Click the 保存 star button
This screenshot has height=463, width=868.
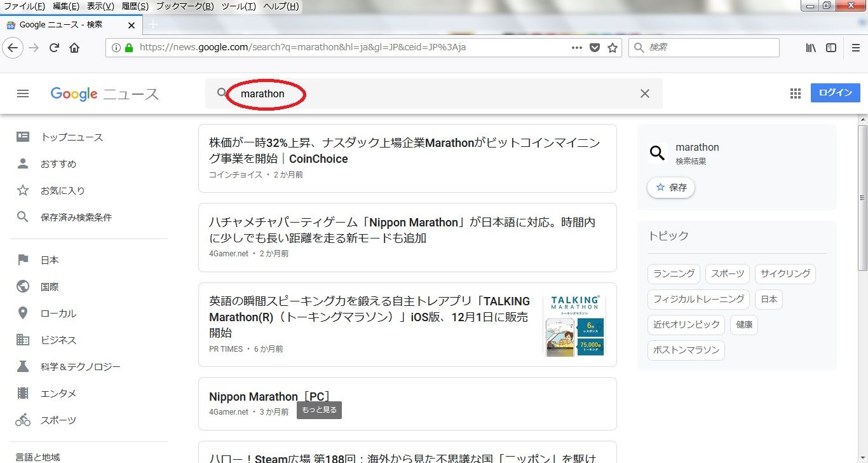tap(671, 188)
